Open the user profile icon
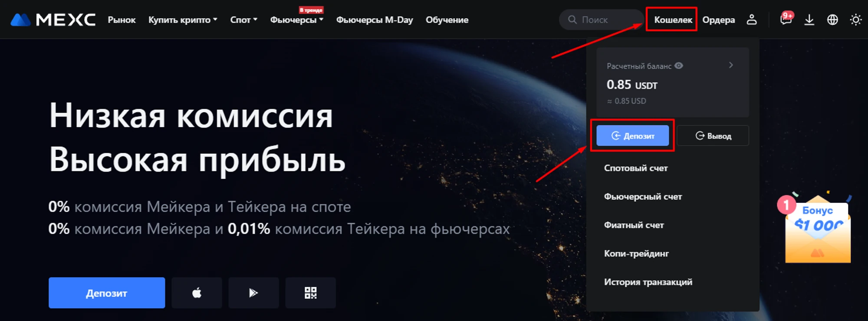This screenshot has width=868, height=321. click(x=752, y=20)
